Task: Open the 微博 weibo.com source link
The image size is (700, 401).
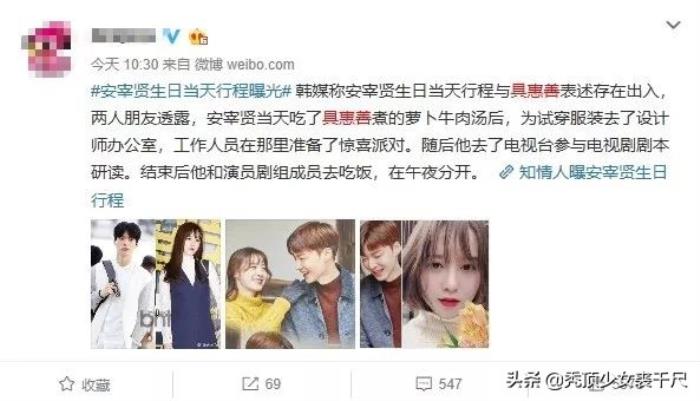Action: point(244,64)
